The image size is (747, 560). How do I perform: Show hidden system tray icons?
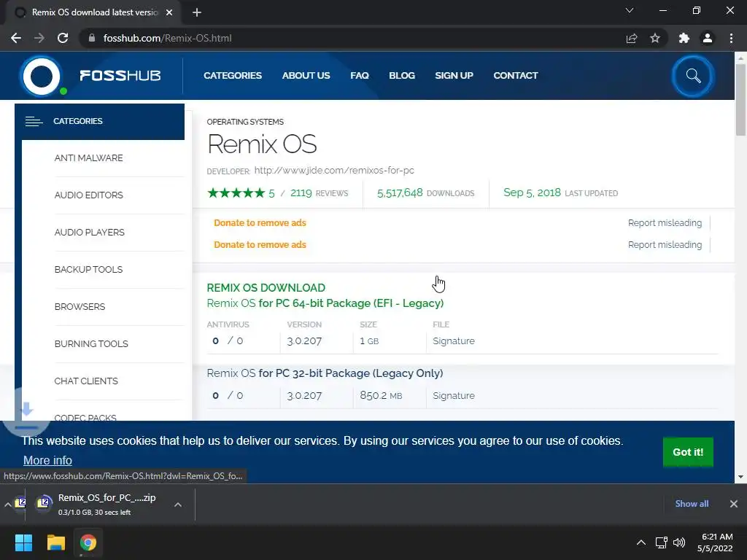[x=641, y=542]
